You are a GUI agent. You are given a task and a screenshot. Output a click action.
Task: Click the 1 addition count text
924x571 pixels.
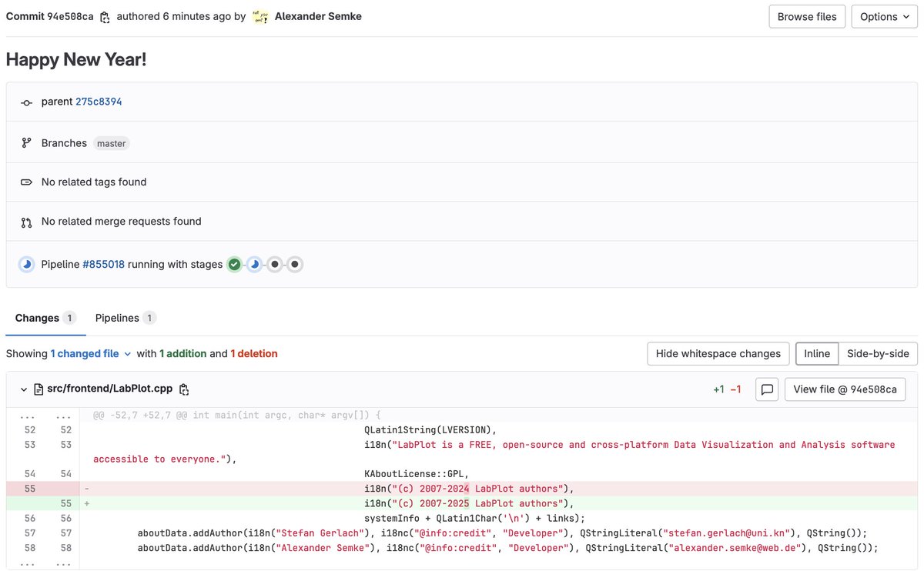point(182,354)
